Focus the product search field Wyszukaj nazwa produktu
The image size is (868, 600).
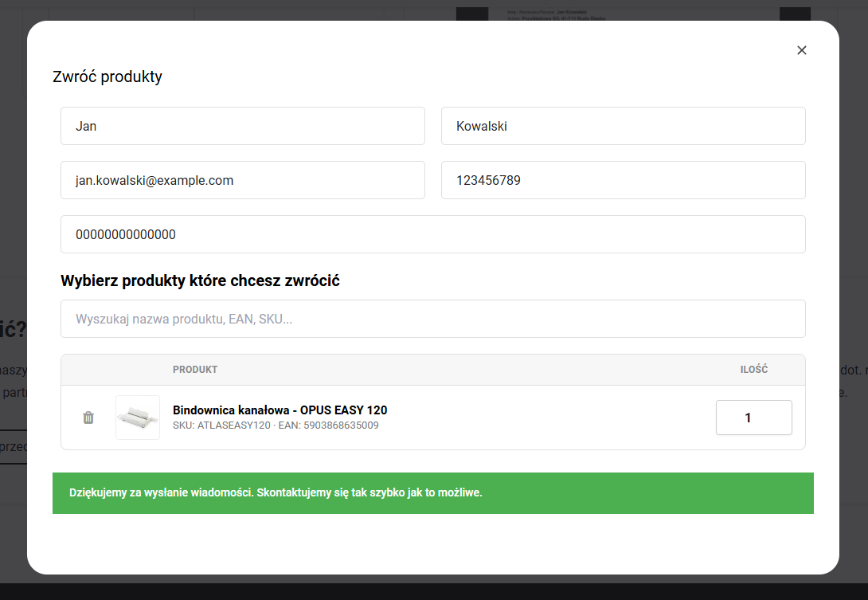(433, 319)
